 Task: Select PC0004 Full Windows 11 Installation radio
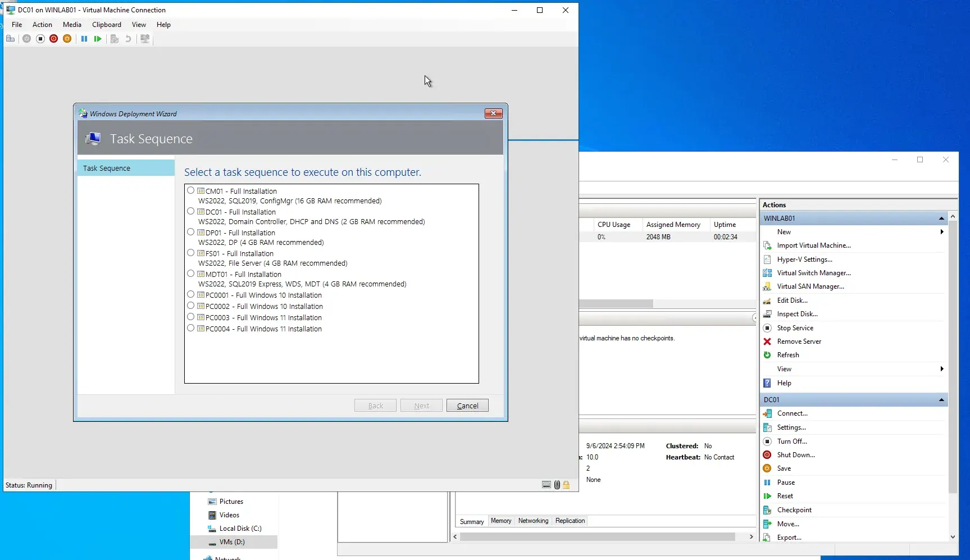(191, 328)
